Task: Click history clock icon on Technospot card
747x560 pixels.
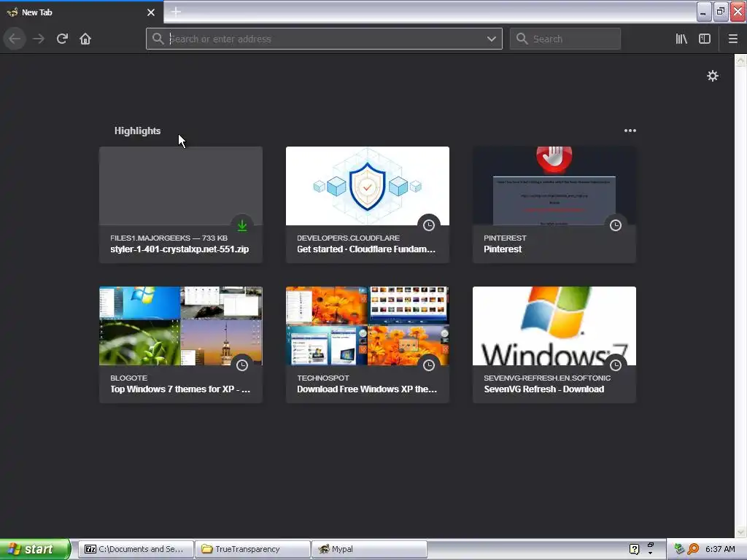Action: 429,365
